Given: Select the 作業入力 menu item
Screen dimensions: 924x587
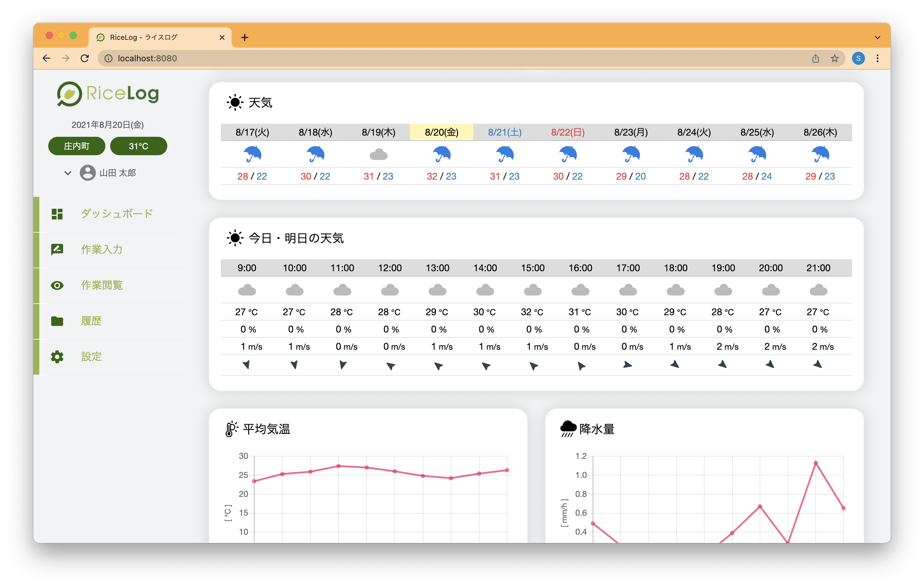Looking at the screenshot, I should pos(102,249).
